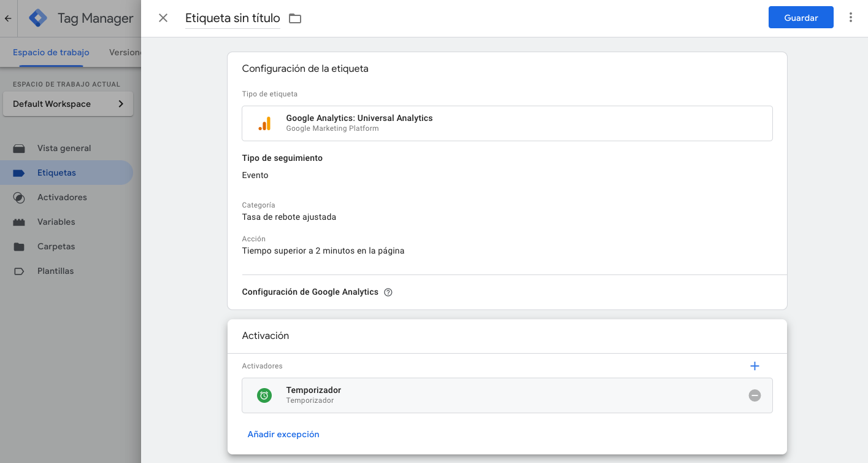Click the Variables block icon

click(x=19, y=222)
